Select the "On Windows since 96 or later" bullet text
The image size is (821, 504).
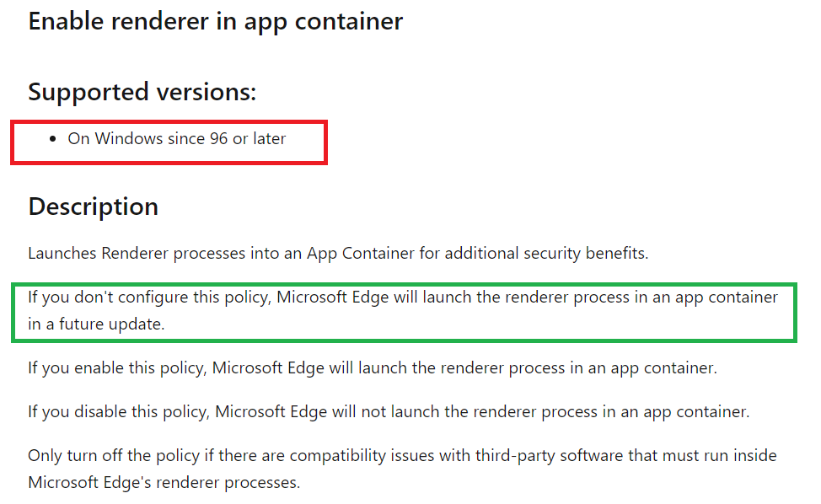pyautogui.click(x=177, y=138)
